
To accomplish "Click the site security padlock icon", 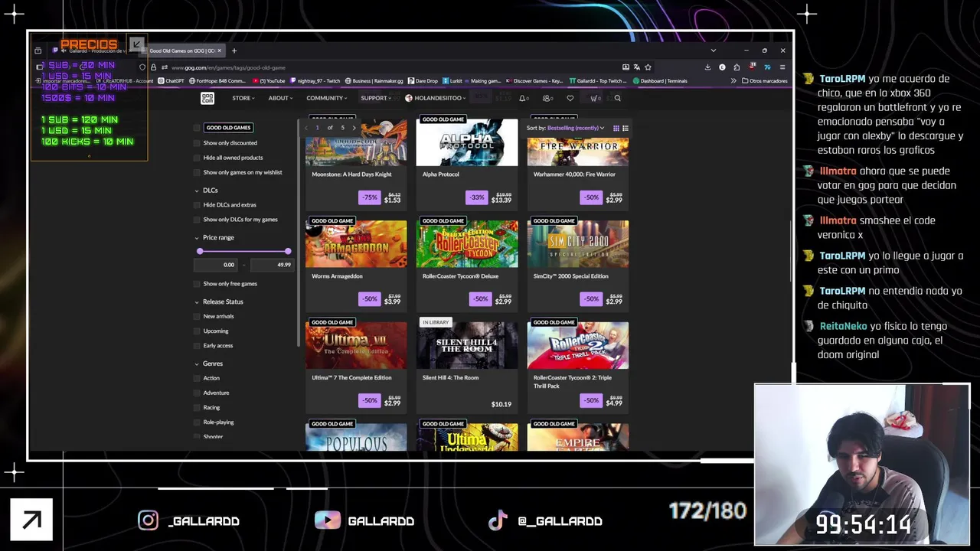I will (x=153, y=67).
